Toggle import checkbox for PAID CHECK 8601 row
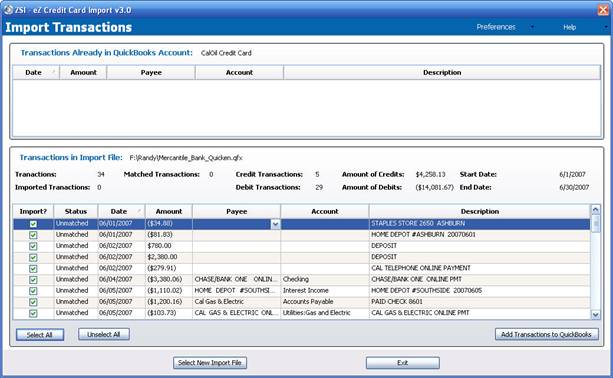Viewport: 613px width, 378px height. pyautogui.click(x=33, y=302)
